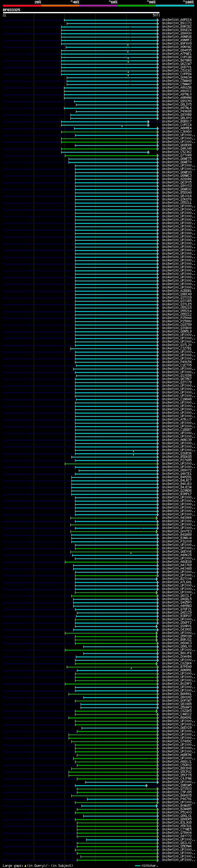Select the UniRef100_A7RJJ7 label
This screenshot has width=197, height=868.
(x=177, y=419)
